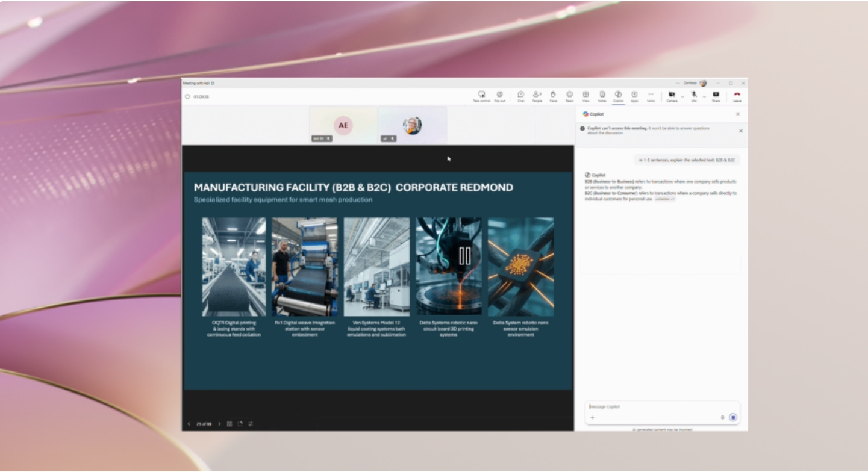Open the Apps menu
The height and width of the screenshot is (472, 868).
point(634,96)
